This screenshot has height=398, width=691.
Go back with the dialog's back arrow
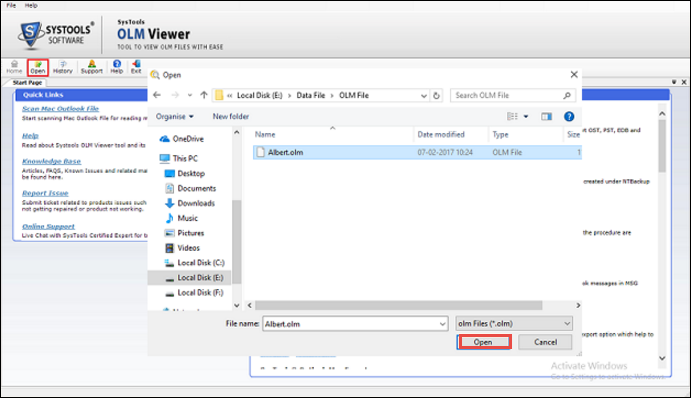point(157,95)
